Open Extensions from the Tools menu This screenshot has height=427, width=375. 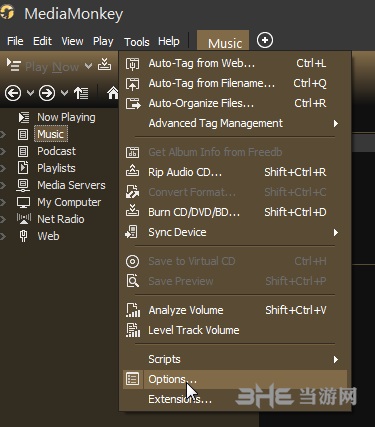[235, 399]
